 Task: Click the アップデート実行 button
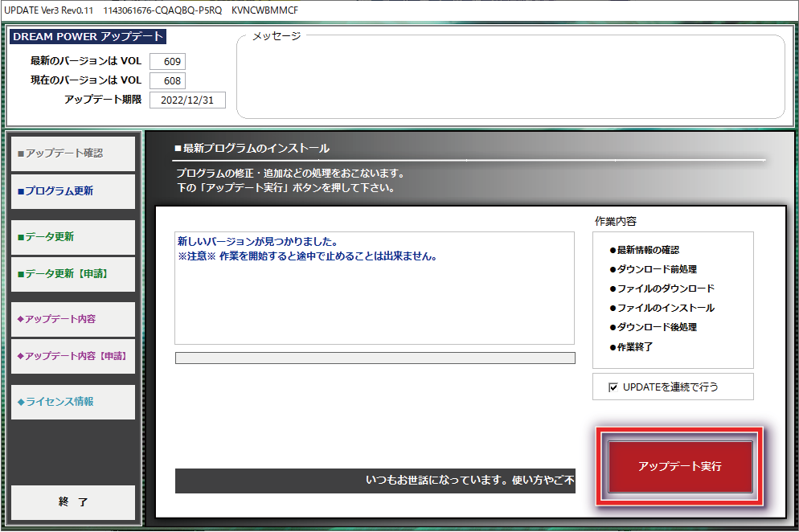pyautogui.click(x=679, y=467)
